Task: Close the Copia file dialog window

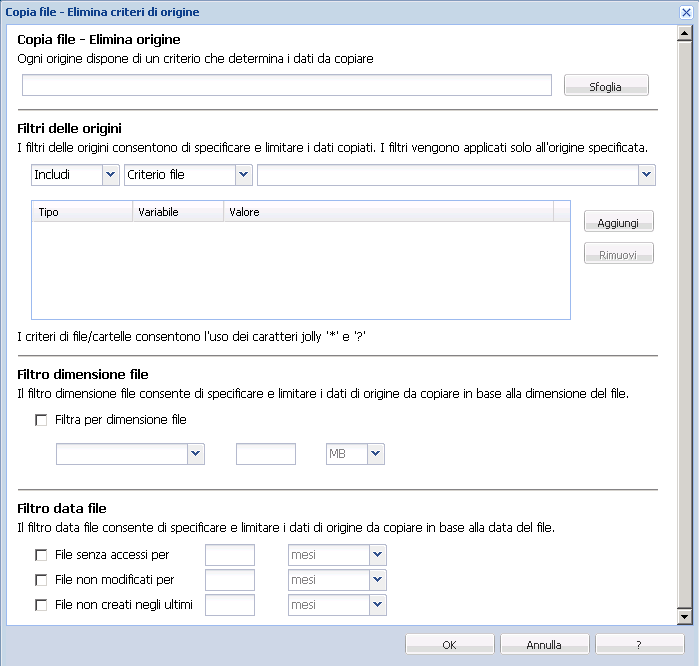Action: pos(686,12)
